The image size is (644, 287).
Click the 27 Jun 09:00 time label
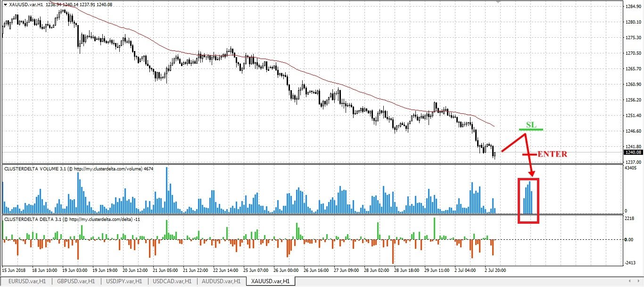(347, 270)
